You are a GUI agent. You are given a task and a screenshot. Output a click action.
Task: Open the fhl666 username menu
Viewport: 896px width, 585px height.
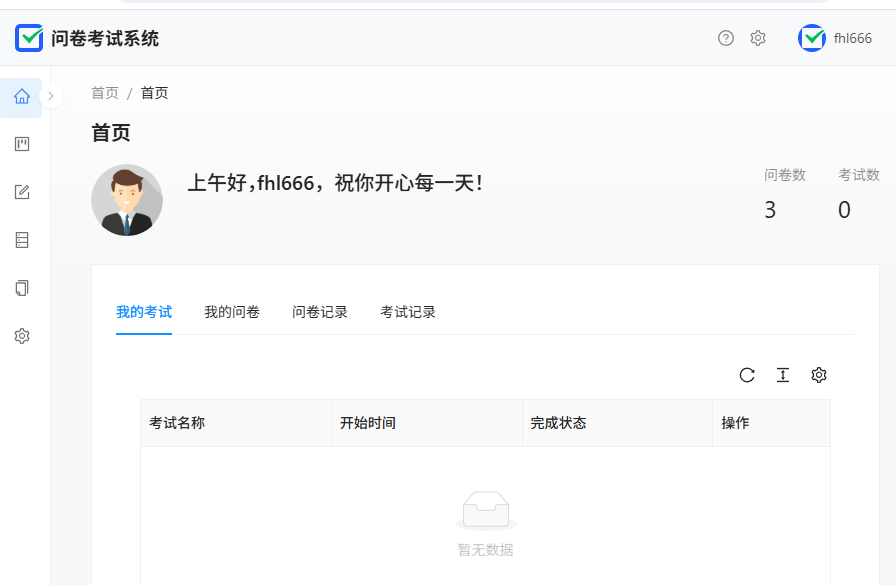(853, 38)
